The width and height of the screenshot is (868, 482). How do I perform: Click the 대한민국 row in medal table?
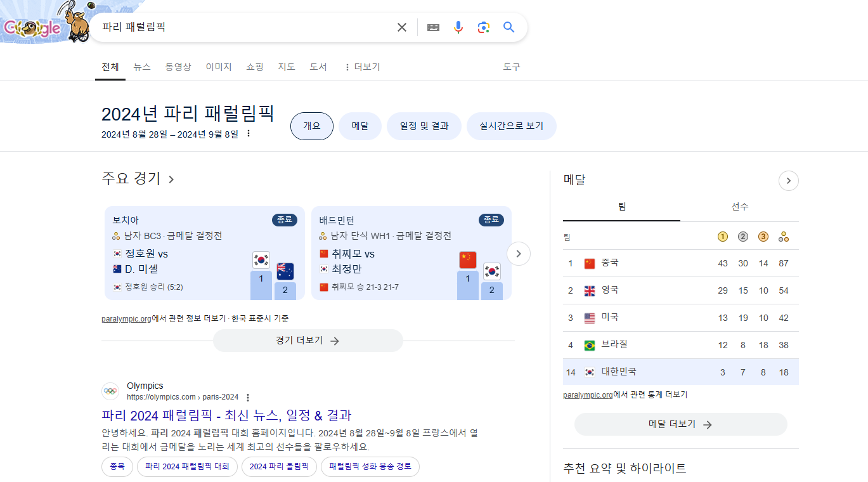pos(681,372)
